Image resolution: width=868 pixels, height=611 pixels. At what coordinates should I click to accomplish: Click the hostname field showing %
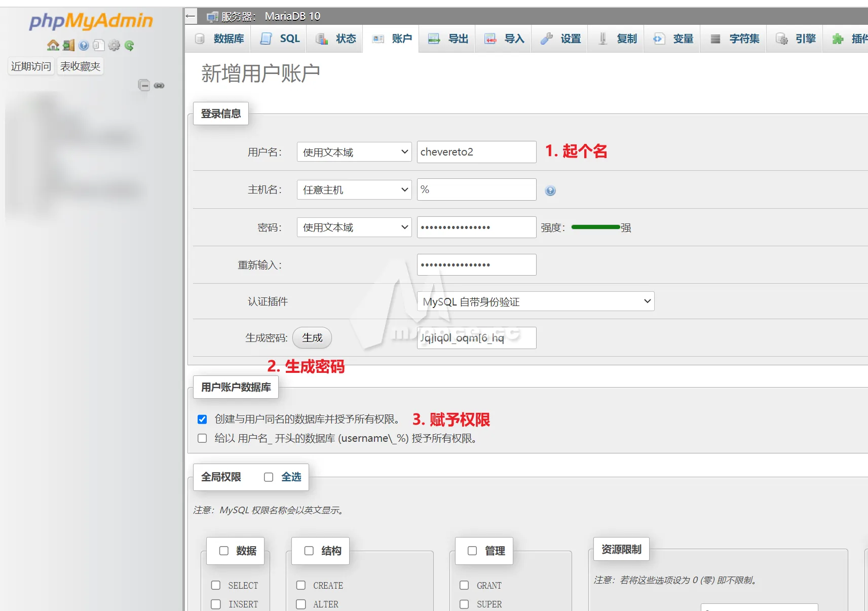[476, 189]
